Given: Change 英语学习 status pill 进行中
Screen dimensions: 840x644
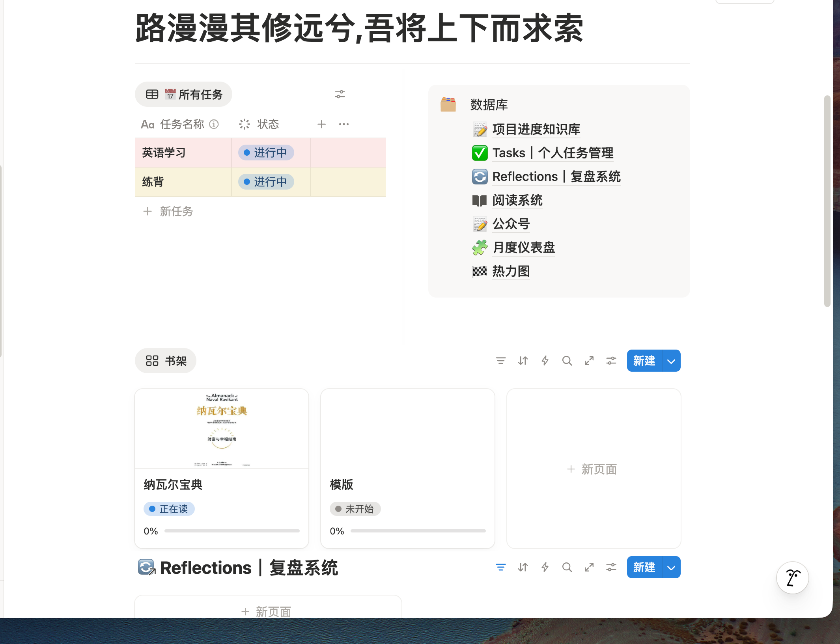Looking at the screenshot, I should coord(265,153).
